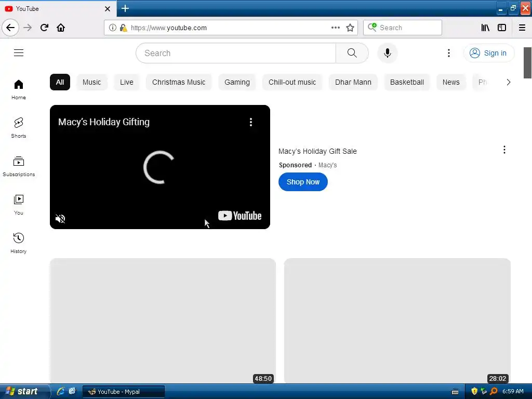Image resolution: width=532 pixels, height=399 pixels.
Task: Bookmark this page with the star icon
Action: click(350, 28)
